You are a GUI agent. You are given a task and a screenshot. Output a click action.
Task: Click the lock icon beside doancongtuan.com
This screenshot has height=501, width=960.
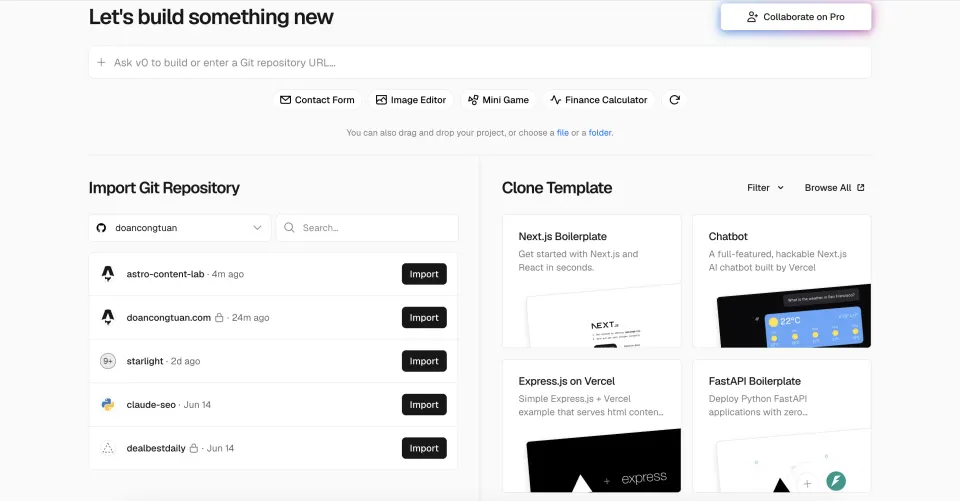[x=219, y=317]
